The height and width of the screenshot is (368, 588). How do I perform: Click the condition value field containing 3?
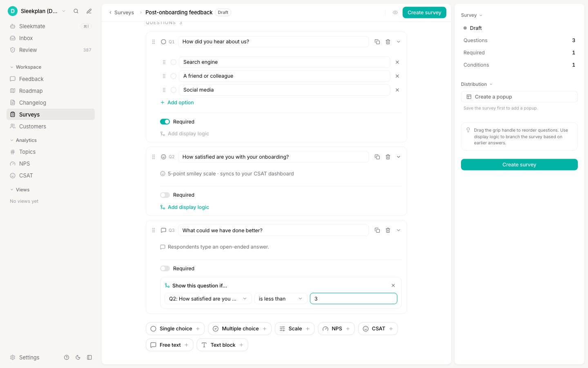[x=354, y=299]
